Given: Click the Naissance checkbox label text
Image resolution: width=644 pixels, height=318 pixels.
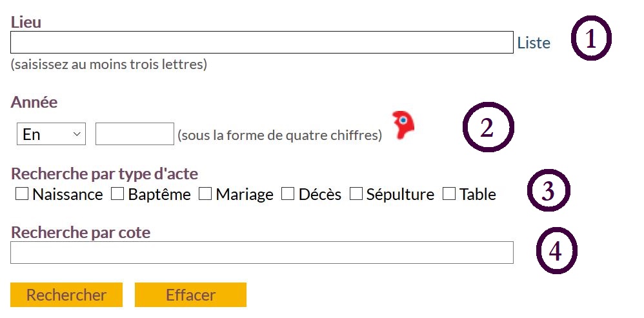Looking at the screenshot, I should tap(68, 194).
